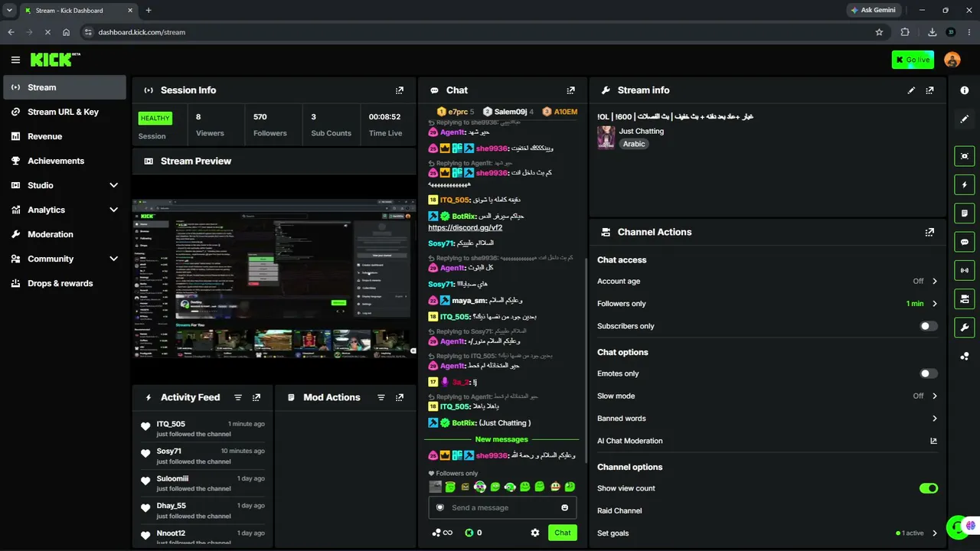The height and width of the screenshot is (551, 980).
Task: Toggle Activity Feed panel via lightning icon
Action: pos(965,184)
